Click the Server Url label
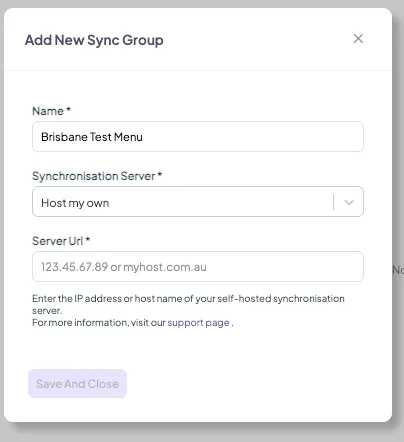The width and height of the screenshot is (404, 442). tap(61, 241)
